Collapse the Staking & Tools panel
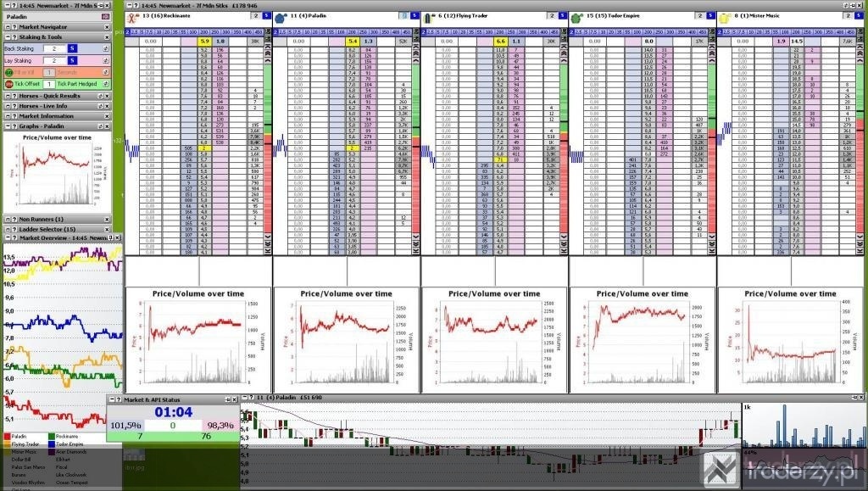The height and width of the screenshot is (491, 868). pyautogui.click(x=8, y=37)
